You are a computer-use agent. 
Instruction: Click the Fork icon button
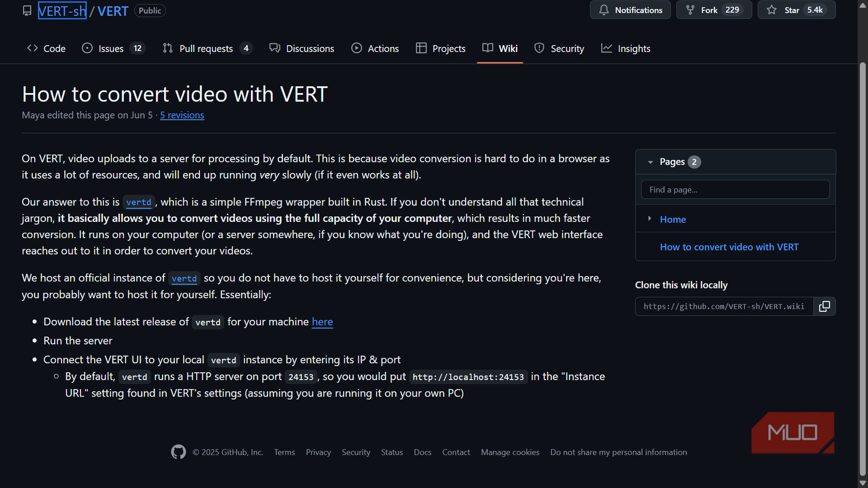[x=690, y=10]
